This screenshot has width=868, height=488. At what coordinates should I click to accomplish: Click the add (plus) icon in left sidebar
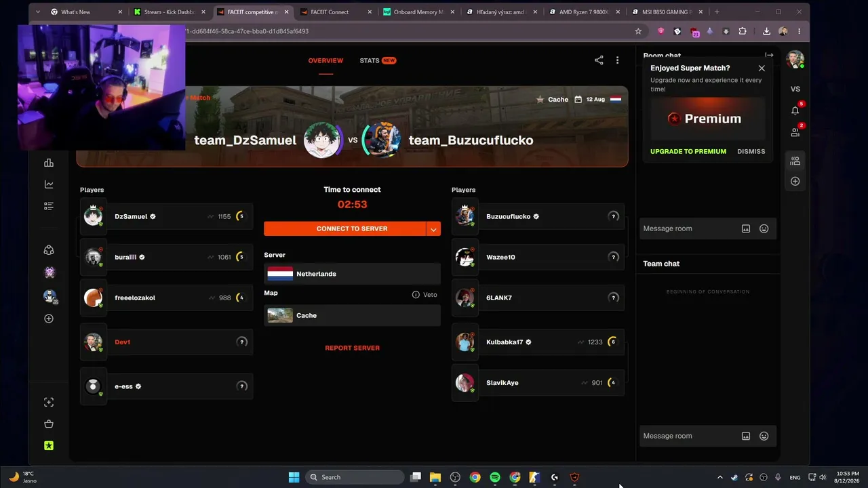click(49, 319)
